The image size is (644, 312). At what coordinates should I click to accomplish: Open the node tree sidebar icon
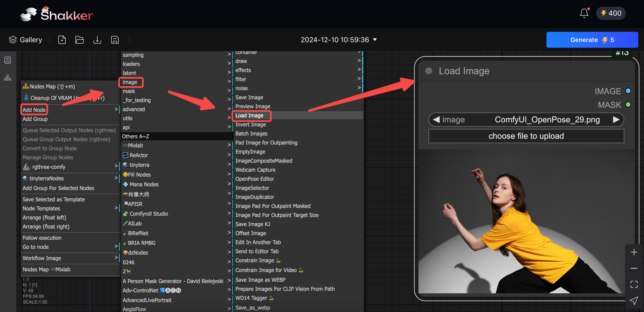click(x=7, y=78)
